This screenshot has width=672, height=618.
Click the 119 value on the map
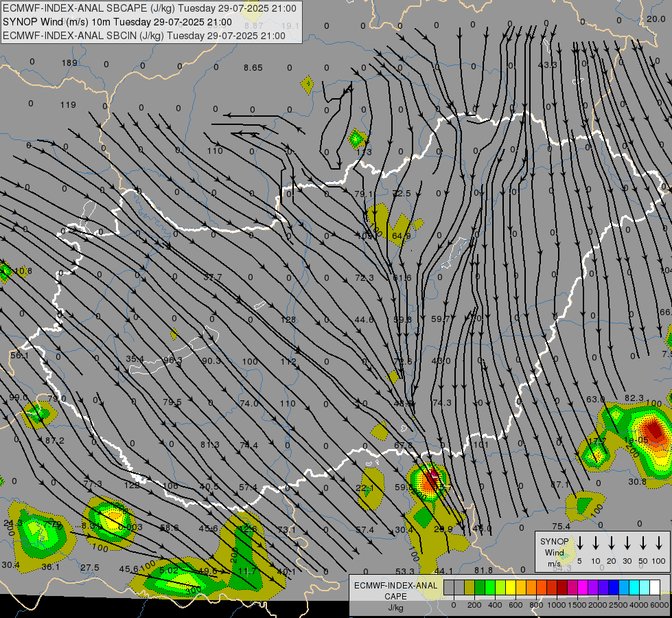[x=68, y=104]
